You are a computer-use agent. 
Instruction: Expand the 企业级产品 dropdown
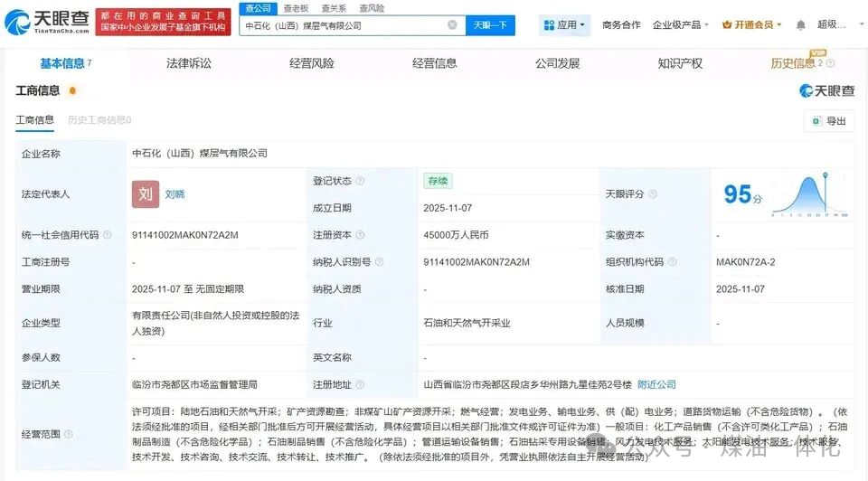(680, 25)
